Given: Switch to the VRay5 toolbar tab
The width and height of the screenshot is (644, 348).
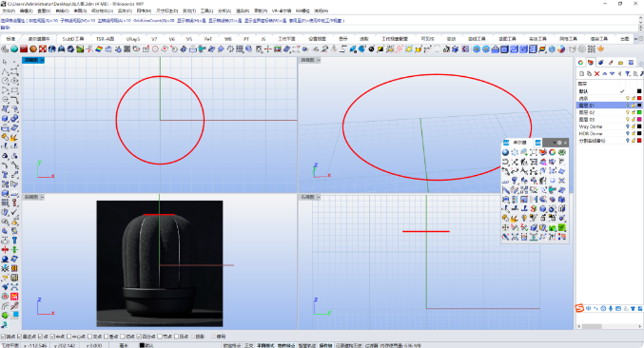Looking at the screenshot, I should point(132,39).
